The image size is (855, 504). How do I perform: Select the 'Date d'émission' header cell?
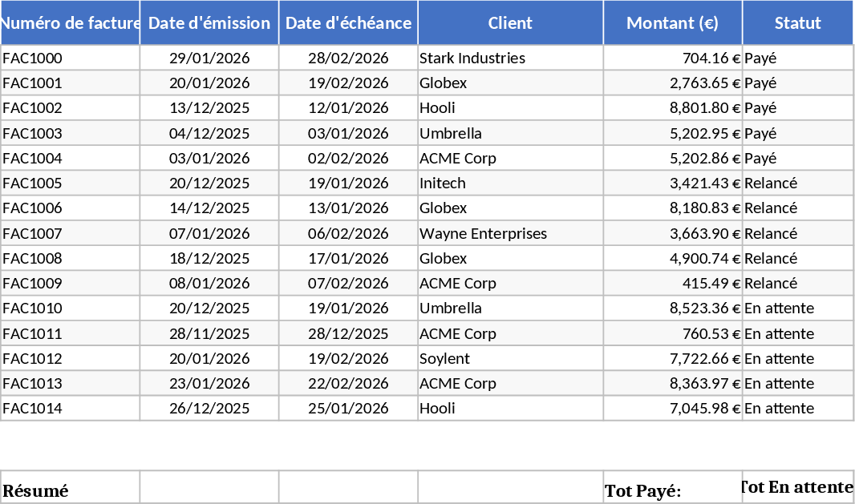(209, 23)
